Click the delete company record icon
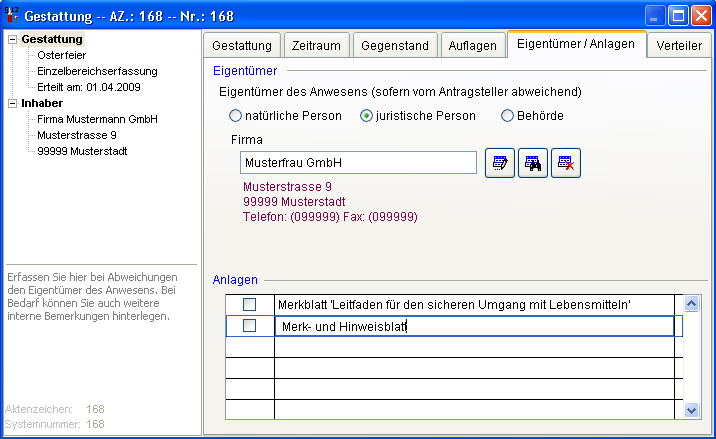Screen dimensions: 716x439 (x=566, y=163)
